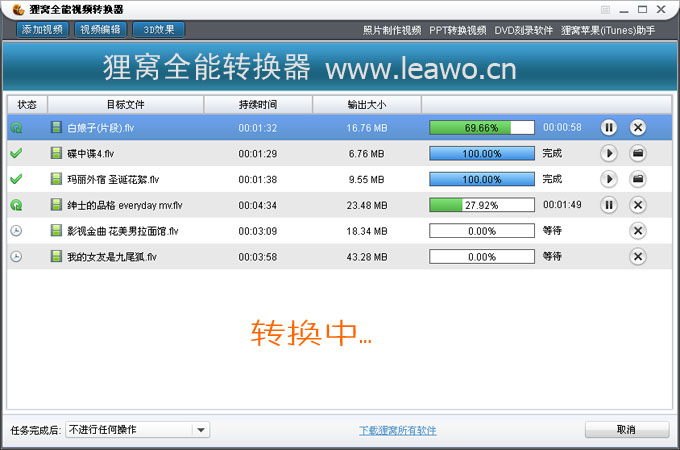Image resolution: width=680 pixels, height=450 pixels.
Task: Click waiting clock icon for 影视金曲 花美男拉面馆.flv
Action: click(16, 231)
